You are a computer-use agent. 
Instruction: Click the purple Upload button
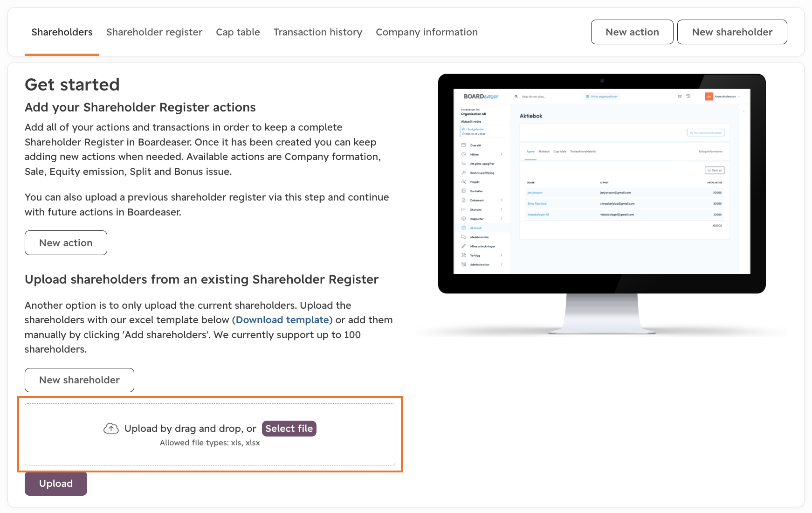point(56,484)
